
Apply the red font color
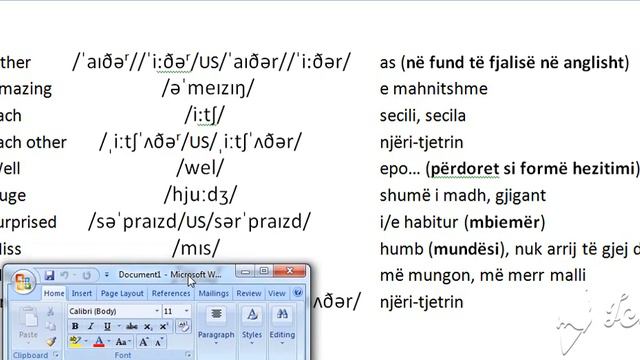coord(99,342)
